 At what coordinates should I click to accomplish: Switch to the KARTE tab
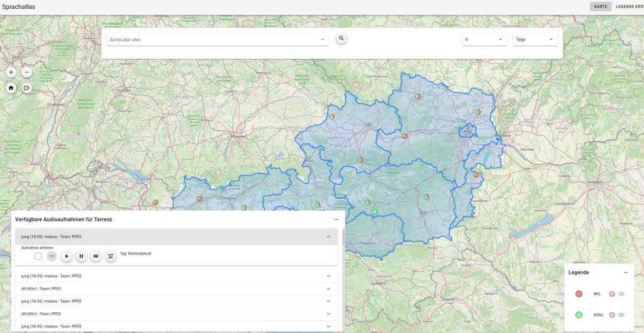click(x=601, y=6)
